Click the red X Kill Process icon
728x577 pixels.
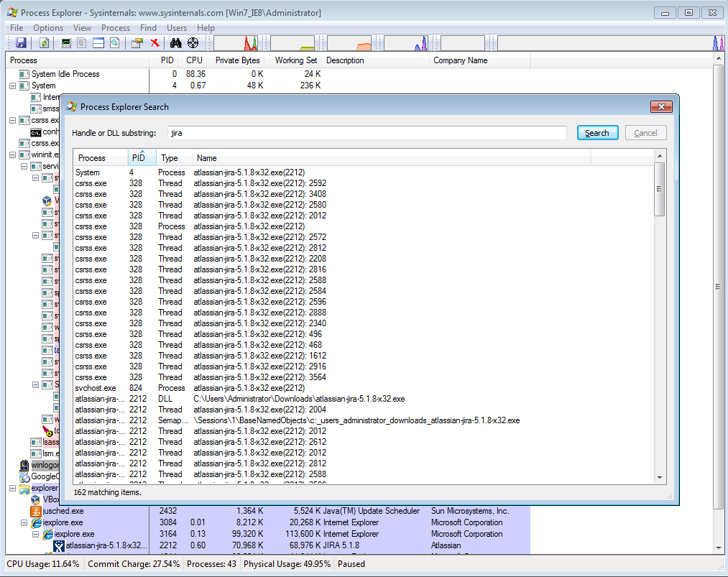pos(155,43)
